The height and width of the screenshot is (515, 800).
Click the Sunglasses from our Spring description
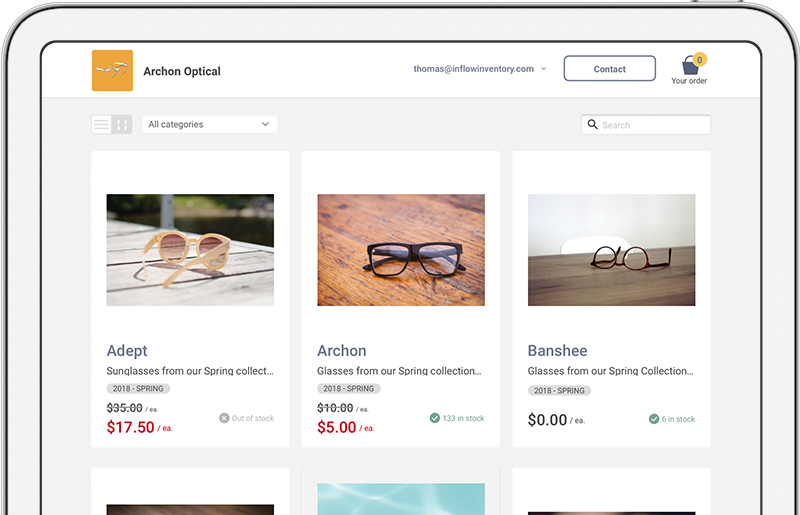pos(190,371)
